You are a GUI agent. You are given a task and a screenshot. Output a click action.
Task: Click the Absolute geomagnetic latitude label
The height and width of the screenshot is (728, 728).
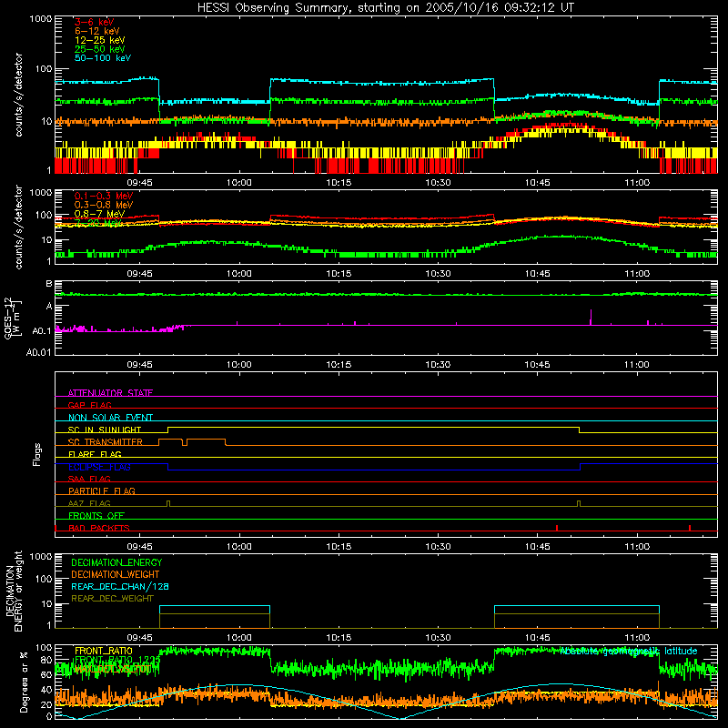[628, 652]
